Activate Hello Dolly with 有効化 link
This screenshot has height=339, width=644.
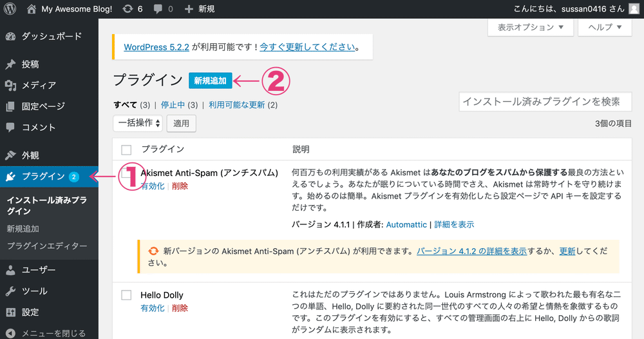[153, 308]
